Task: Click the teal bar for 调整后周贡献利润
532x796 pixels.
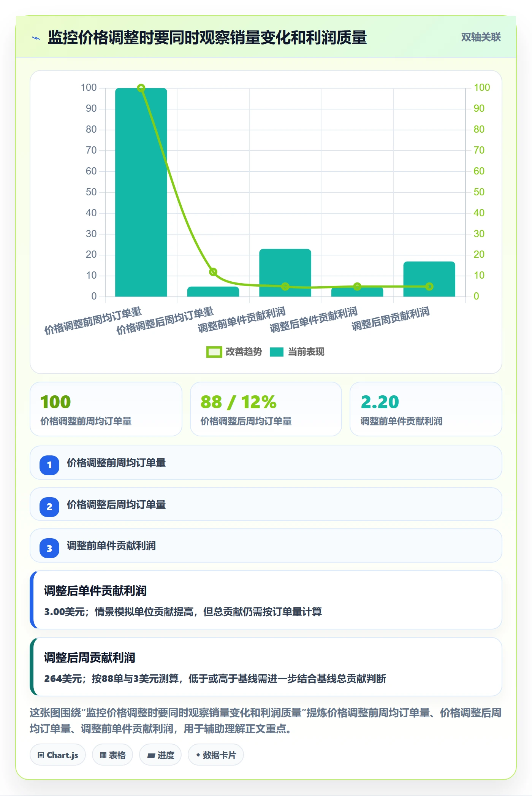Action: click(429, 279)
